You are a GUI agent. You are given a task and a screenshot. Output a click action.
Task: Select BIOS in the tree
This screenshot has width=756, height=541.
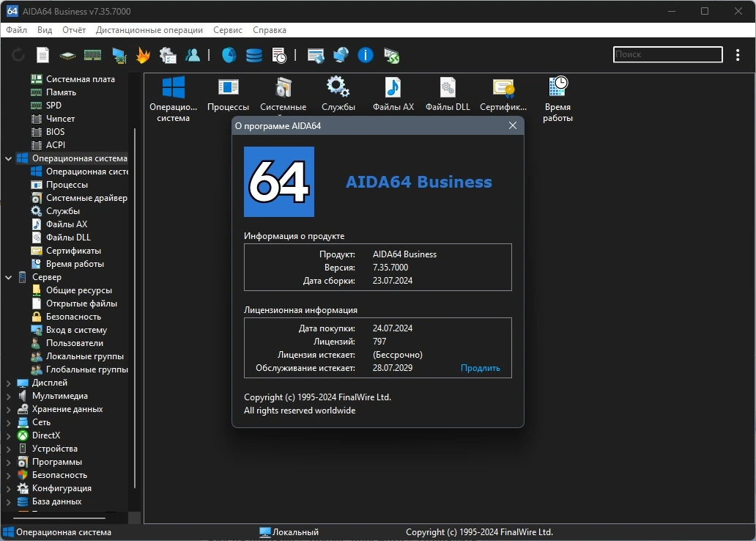pyautogui.click(x=47, y=132)
